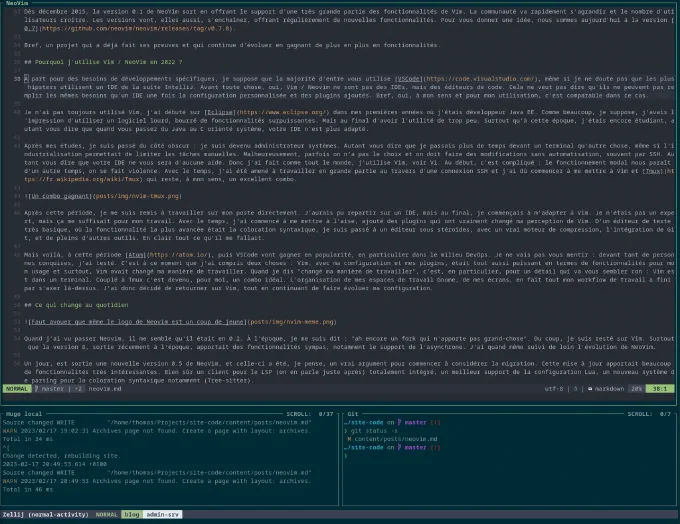Place cursor at start of line 38 'À part'
Screen dimensions: 680x524
click(26, 79)
